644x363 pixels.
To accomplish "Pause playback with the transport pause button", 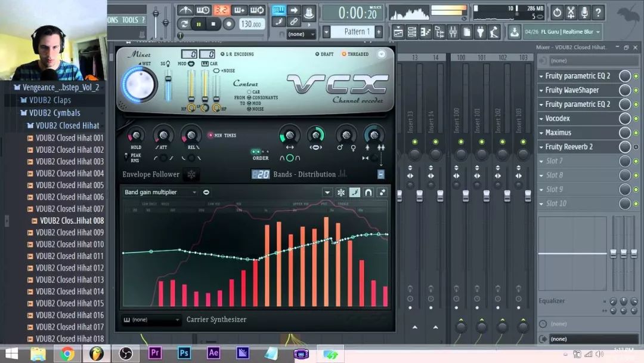I will (x=199, y=24).
